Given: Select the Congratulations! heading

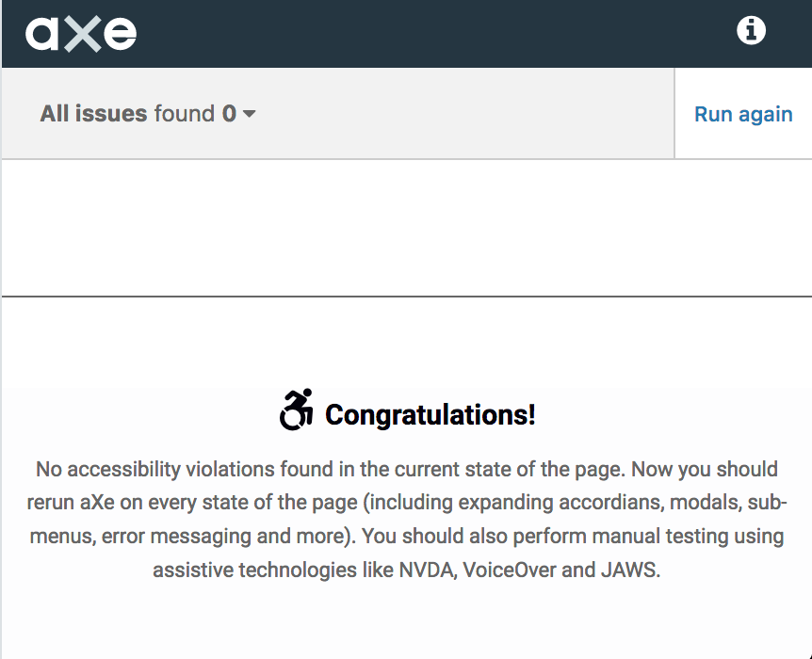Looking at the screenshot, I should [x=430, y=414].
